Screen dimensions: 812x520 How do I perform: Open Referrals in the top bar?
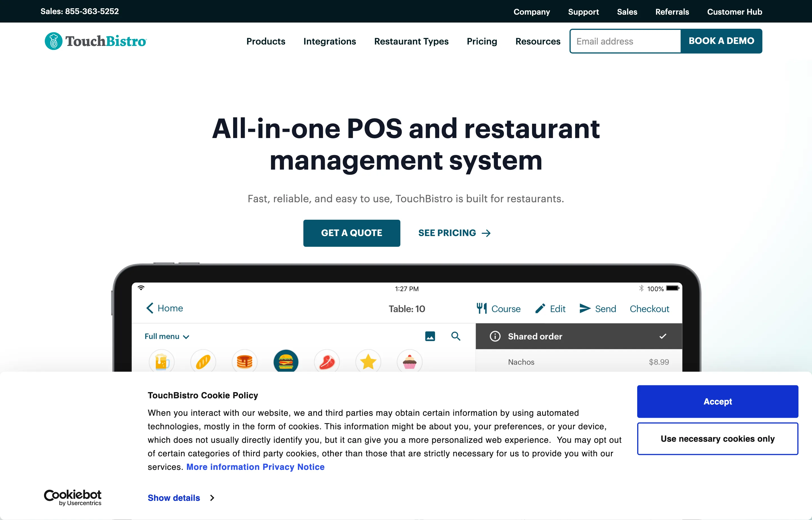(x=672, y=12)
